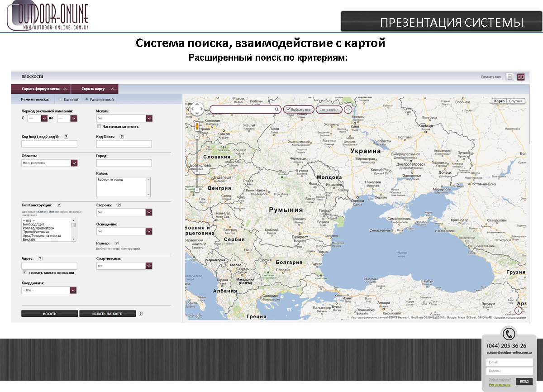Click the map zoom slider track
This screenshot has height=392, width=543.
pyautogui.click(x=197, y=163)
